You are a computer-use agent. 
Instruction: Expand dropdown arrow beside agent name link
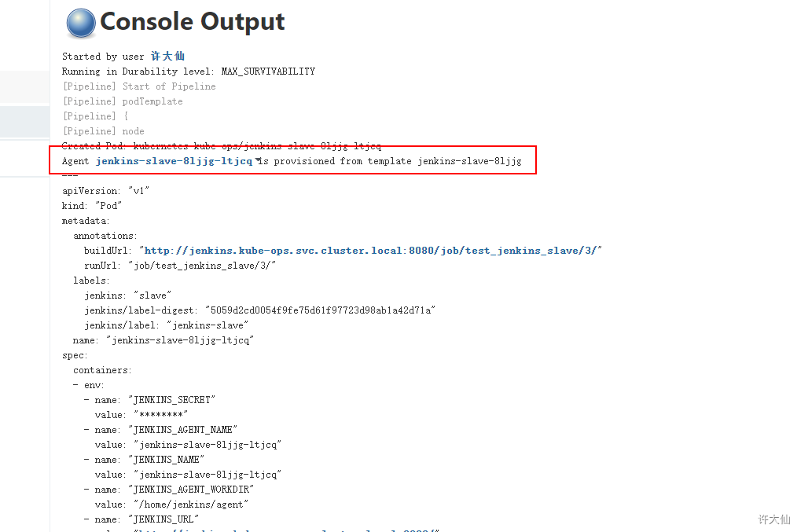coord(258,160)
